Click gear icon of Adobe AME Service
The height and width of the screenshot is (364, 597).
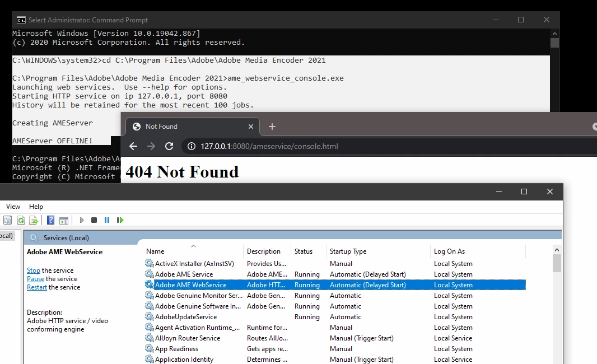(x=149, y=274)
